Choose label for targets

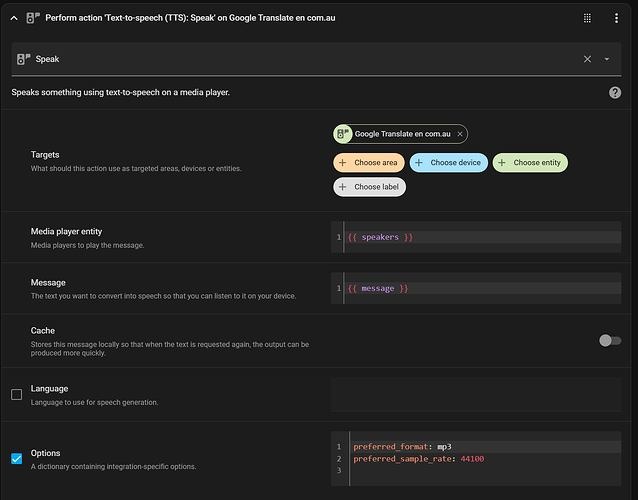pos(369,187)
